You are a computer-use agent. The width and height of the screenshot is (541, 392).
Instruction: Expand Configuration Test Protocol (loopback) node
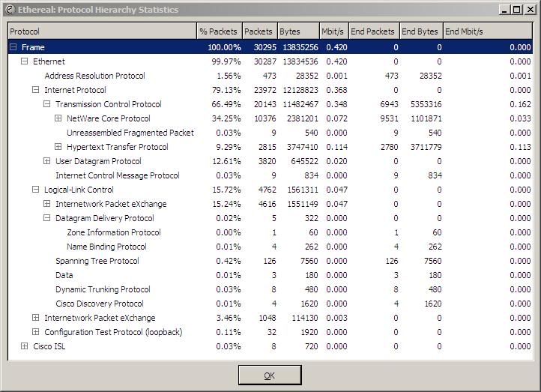pos(35,331)
